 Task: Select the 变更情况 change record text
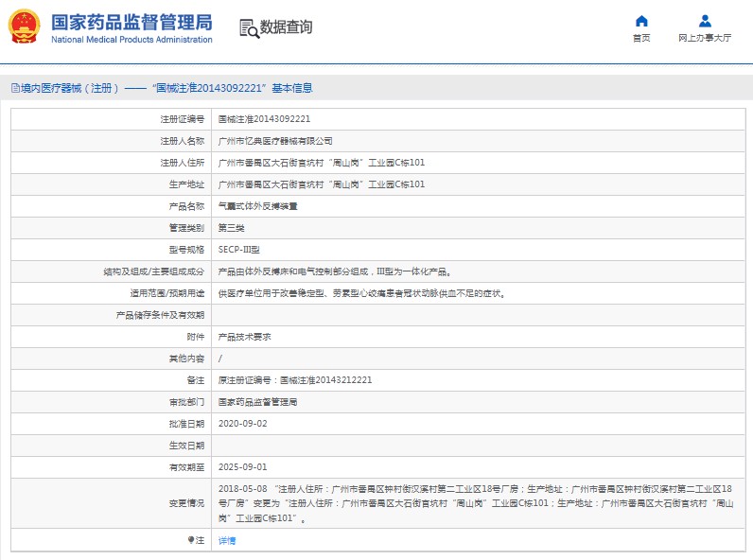(x=476, y=503)
